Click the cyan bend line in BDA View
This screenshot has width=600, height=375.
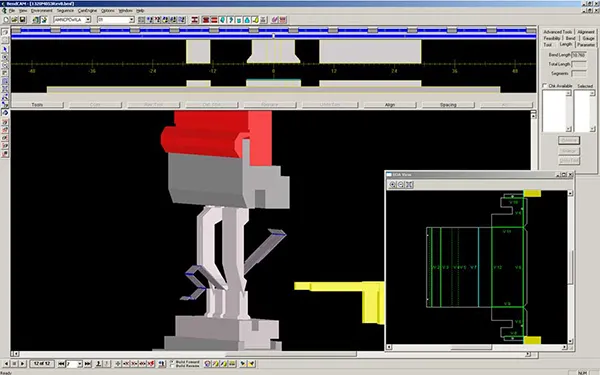(478, 267)
